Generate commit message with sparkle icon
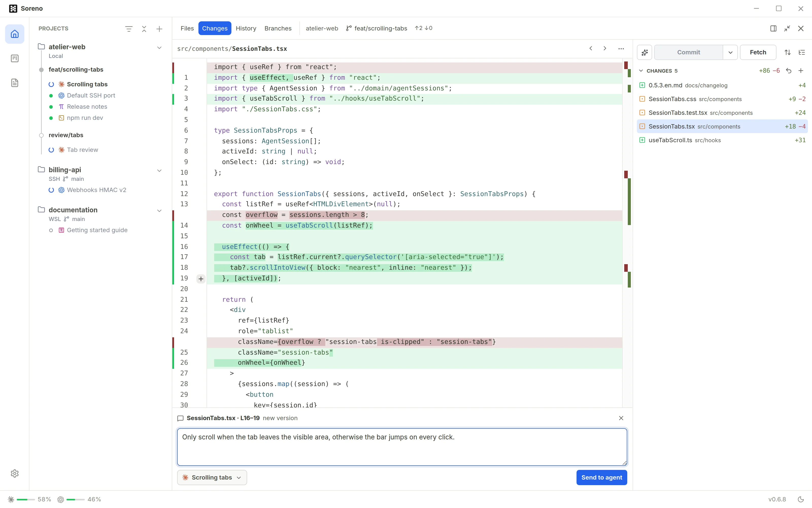The image size is (812, 508). [x=645, y=52]
